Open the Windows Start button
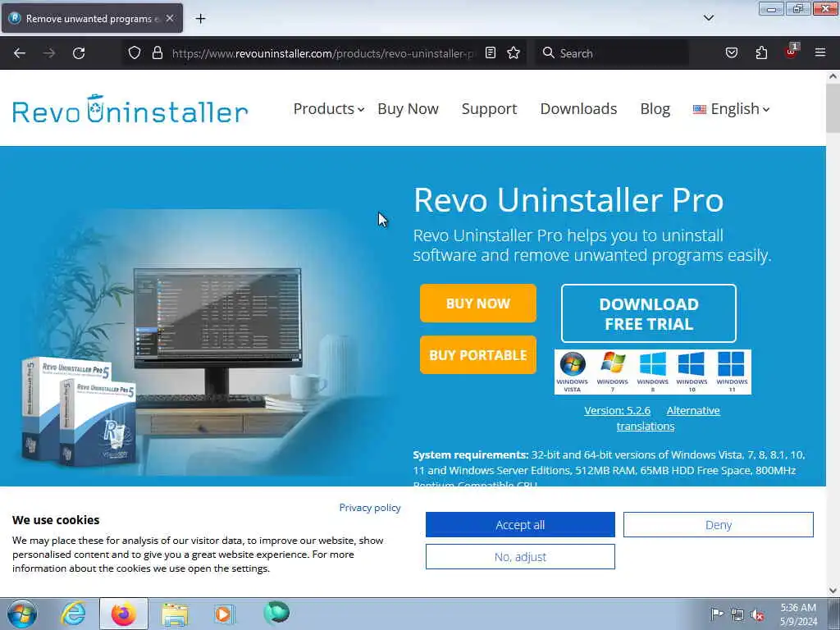Viewport: 840px width, 630px height. [x=22, y=614]
